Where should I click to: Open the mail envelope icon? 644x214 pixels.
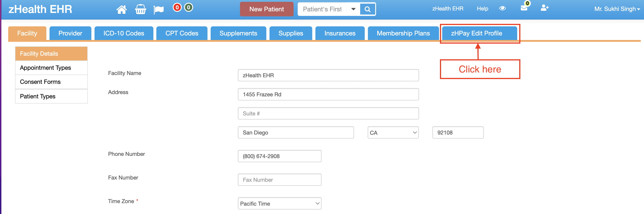click(524, 8)
